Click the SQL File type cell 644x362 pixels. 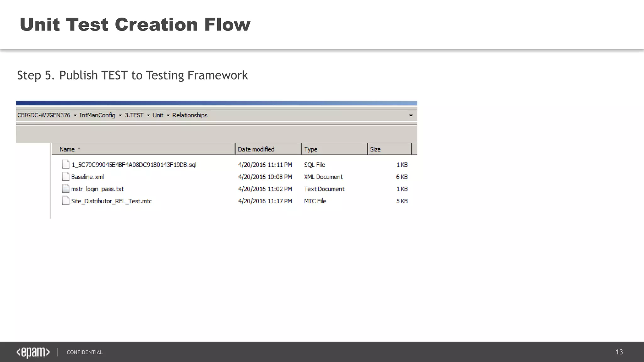314,165
